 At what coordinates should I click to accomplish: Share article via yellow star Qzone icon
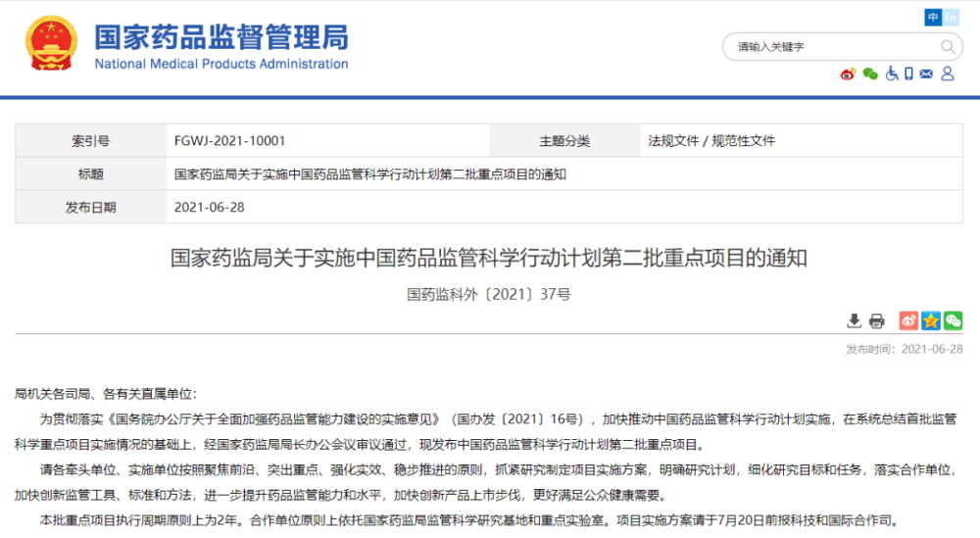pos(931,321)
